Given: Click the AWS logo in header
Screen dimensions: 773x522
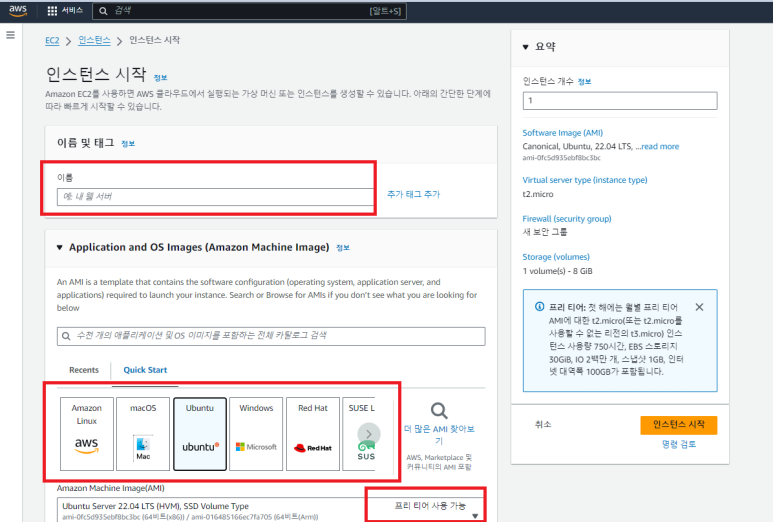Looking at the screenshot, I should [18, 11].
